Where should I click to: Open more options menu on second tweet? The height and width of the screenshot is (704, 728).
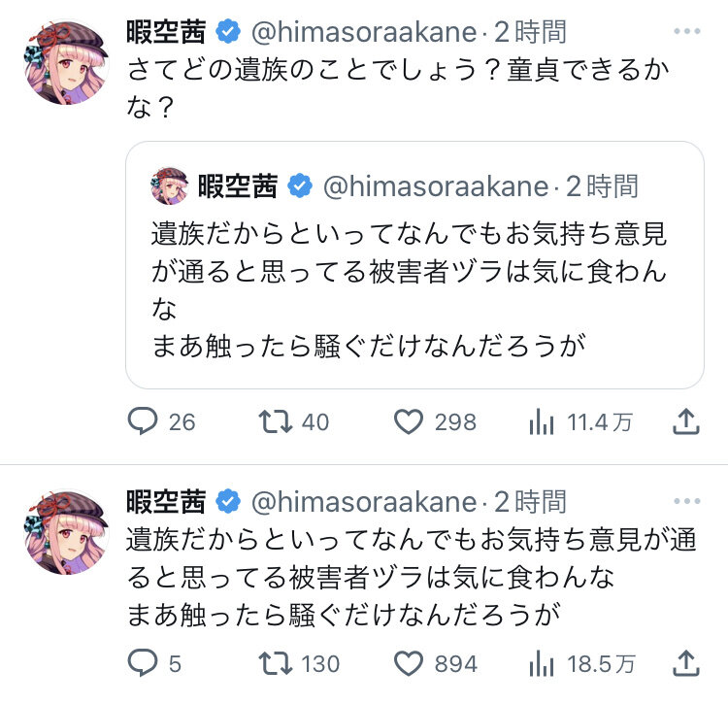pyautogui.click(x=686, y=502)
